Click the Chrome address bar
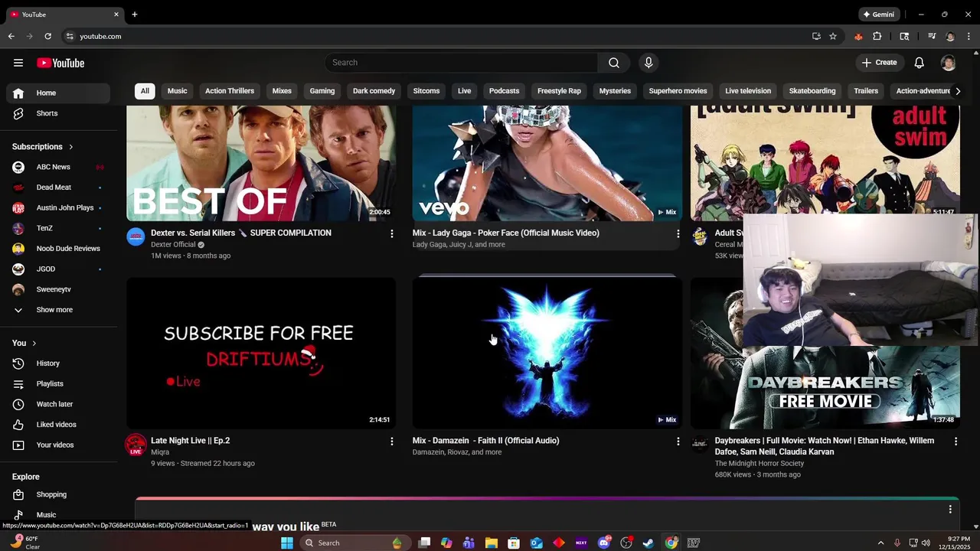 pyautogui.click(x=436, y=36)
